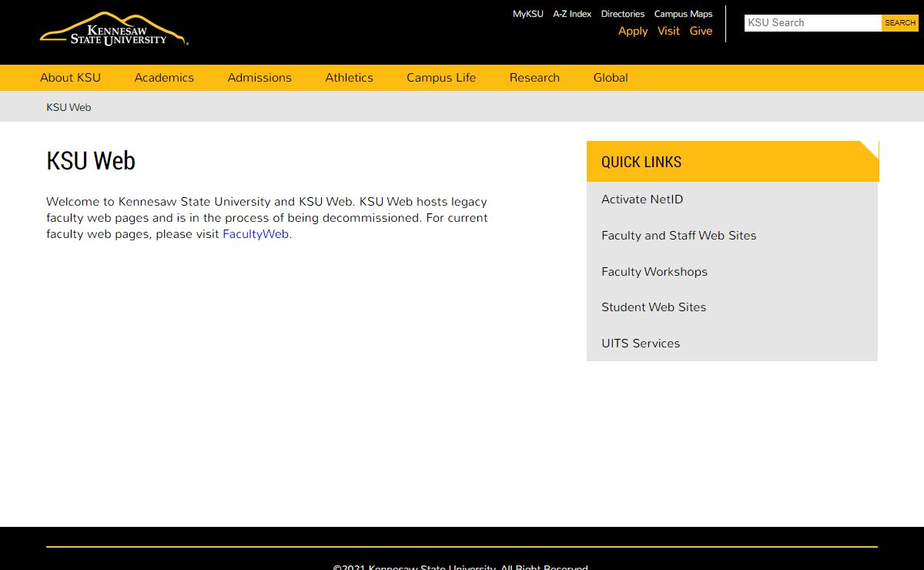
Task: Focus the KSU Search input field
Action: point(813,23)
